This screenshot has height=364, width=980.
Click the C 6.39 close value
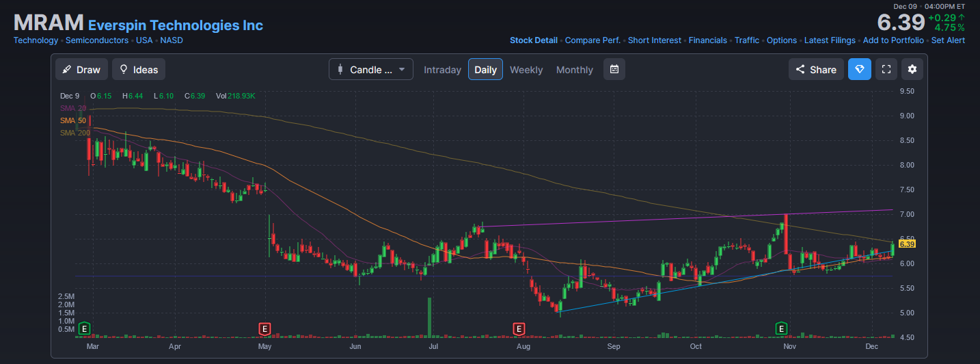(195, 96)
